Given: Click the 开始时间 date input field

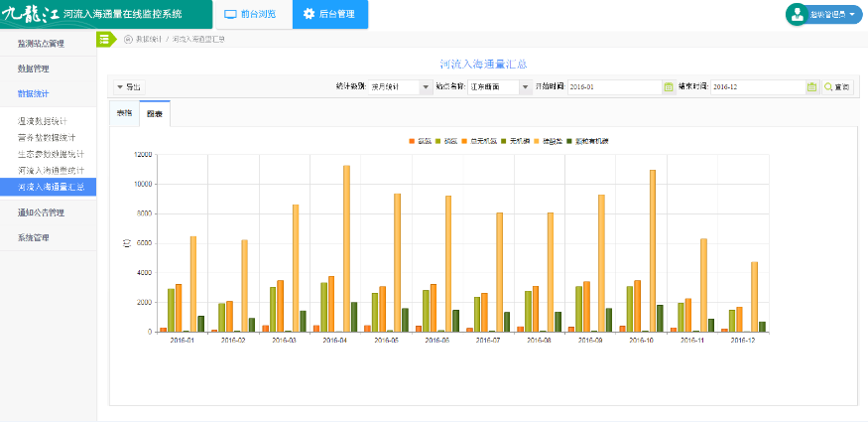Looking at the screenshot, I should (613, 87).
